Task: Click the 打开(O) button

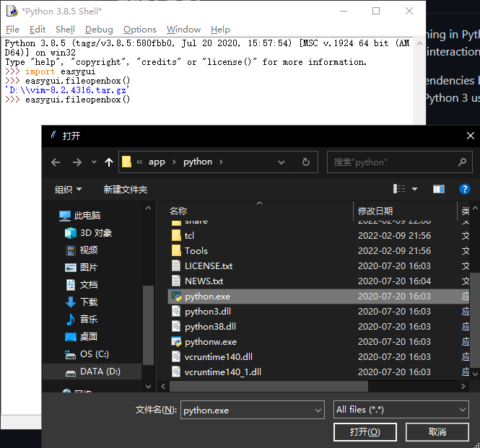Action: [365, 432]
